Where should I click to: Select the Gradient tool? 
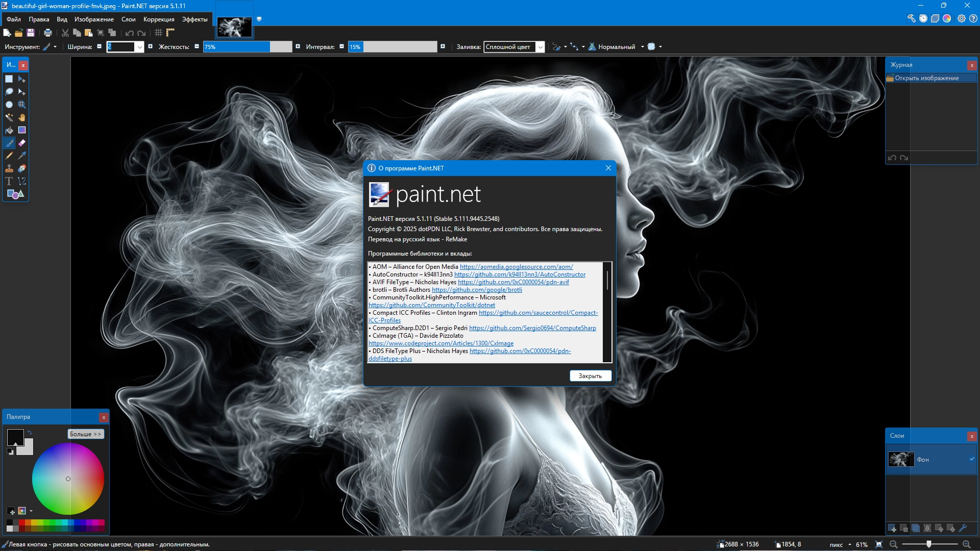[x=22, y=130]
